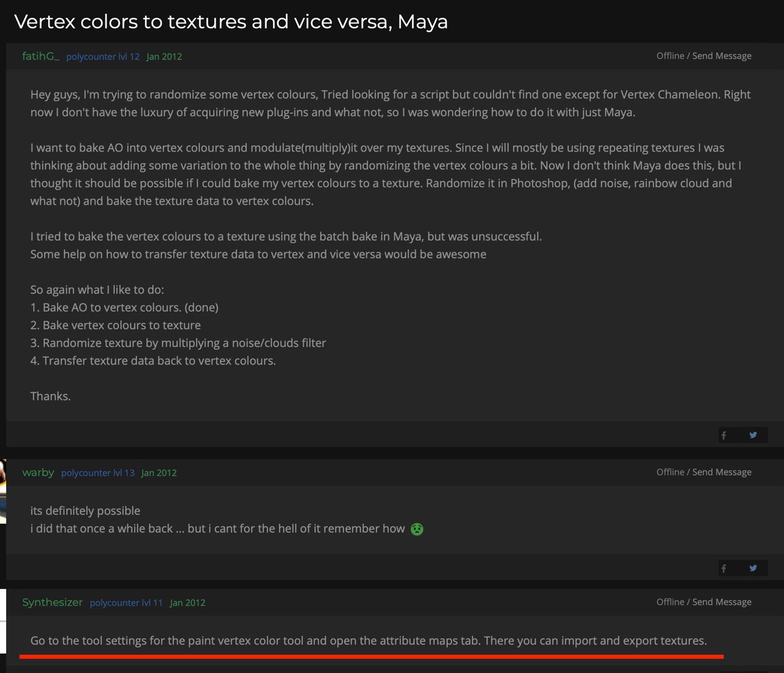The width and height of the screenshot is (784, 673).
Task: Click line '3. Randomize texture by multiplying a noise/clouds filter'
Action: pos(178,343)
